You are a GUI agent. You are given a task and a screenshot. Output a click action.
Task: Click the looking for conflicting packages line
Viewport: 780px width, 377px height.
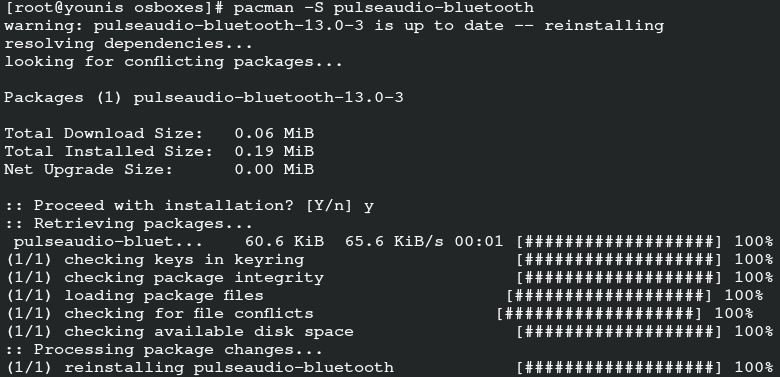click(x=174, y=62)
